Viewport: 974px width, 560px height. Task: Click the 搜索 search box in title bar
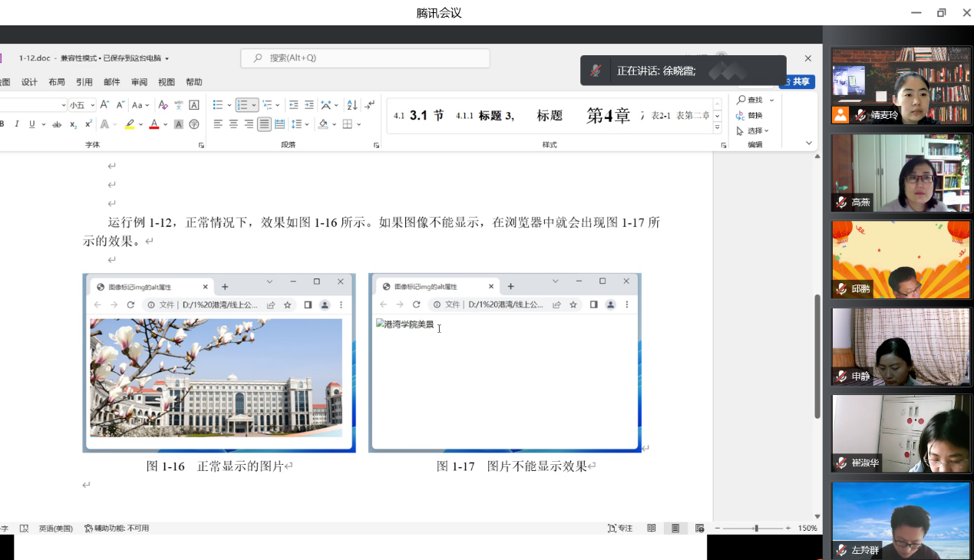[x=365, y=58]
